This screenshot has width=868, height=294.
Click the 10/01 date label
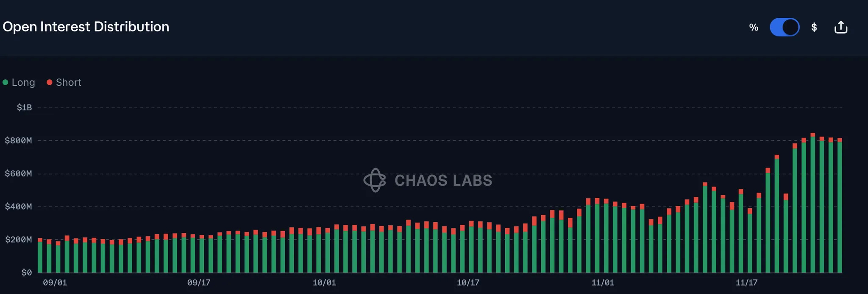324,283
